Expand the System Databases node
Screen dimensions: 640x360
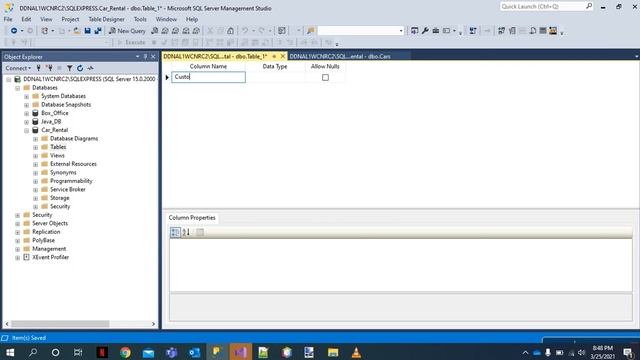pyautogui.click(x=27, y=96)
